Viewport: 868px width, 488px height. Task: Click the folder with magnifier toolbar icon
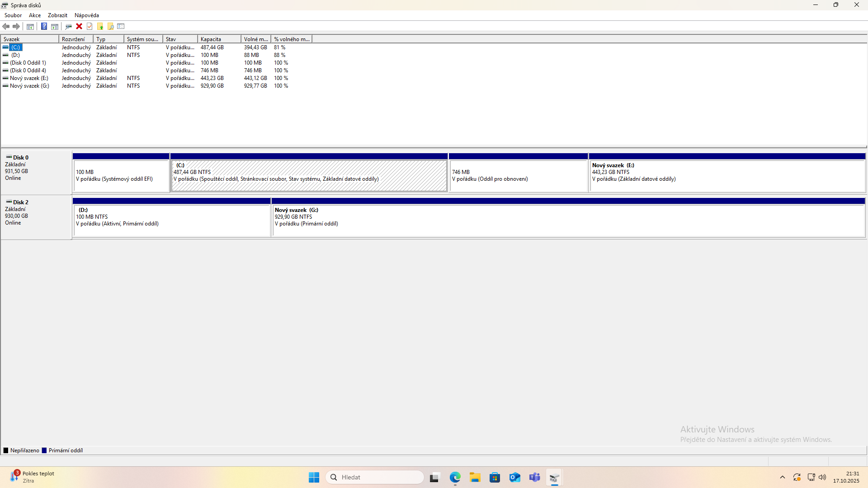pyautogui.click(x=110, y=26)
